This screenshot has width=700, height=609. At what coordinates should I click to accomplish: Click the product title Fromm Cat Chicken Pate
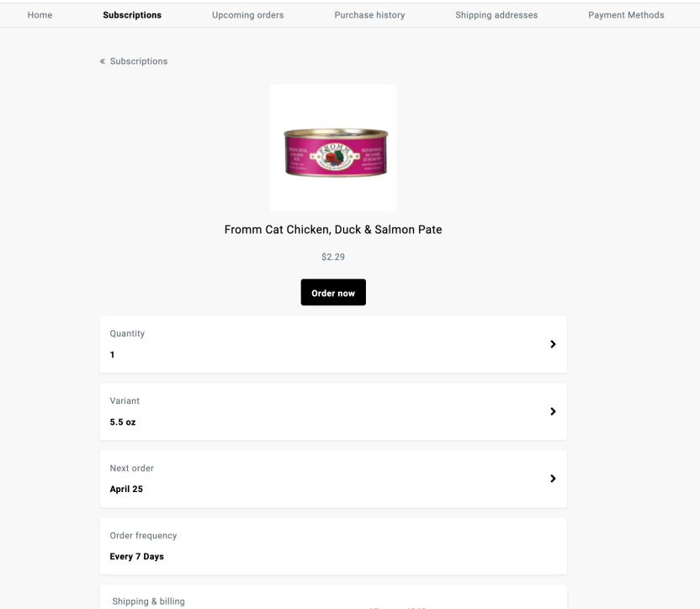point(333,230)
